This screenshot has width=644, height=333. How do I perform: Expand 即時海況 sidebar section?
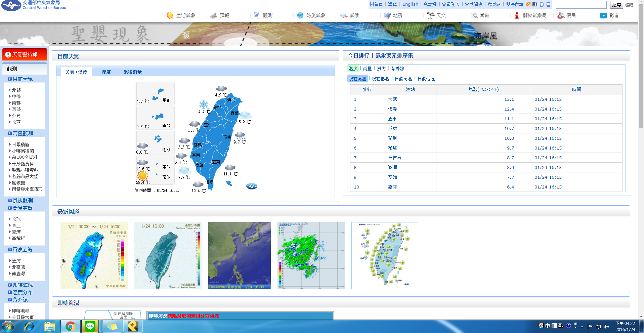tap(20, 285)
